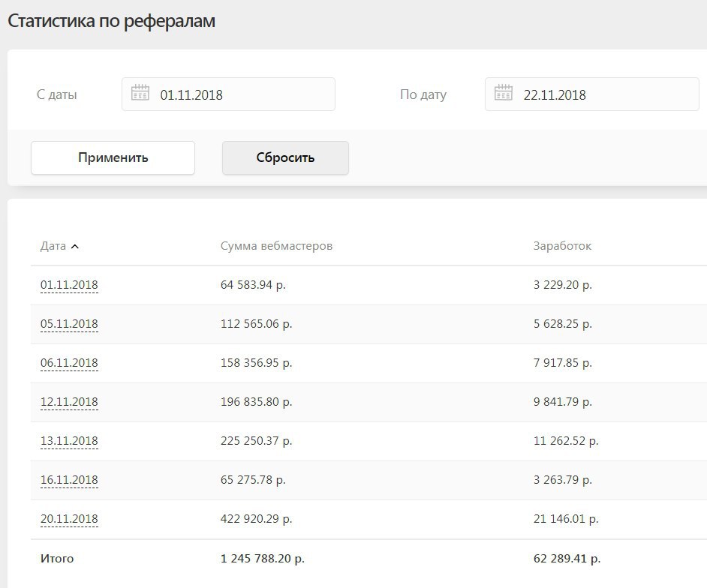The width and height of the screenshot is (707, 588).
Task: Click the 'По дату' input with 22.11.2018
Action: pyautogui.click(x=591, y=94)
